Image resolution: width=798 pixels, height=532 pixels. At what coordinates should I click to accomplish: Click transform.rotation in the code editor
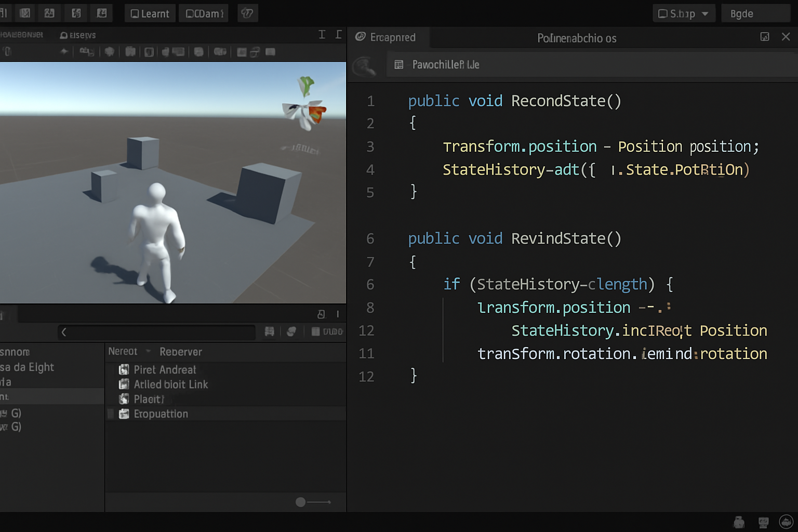point(554,354)
